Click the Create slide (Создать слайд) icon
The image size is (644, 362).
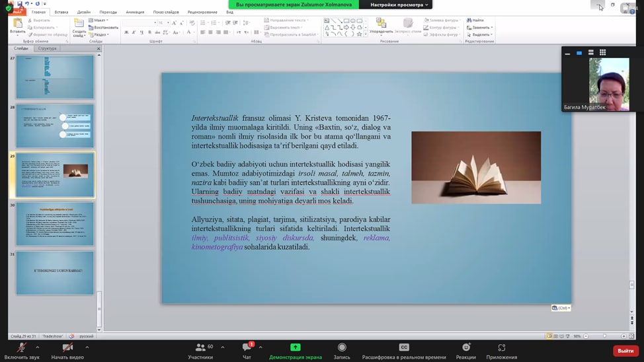pyautogui.click(x=79, y=23)
